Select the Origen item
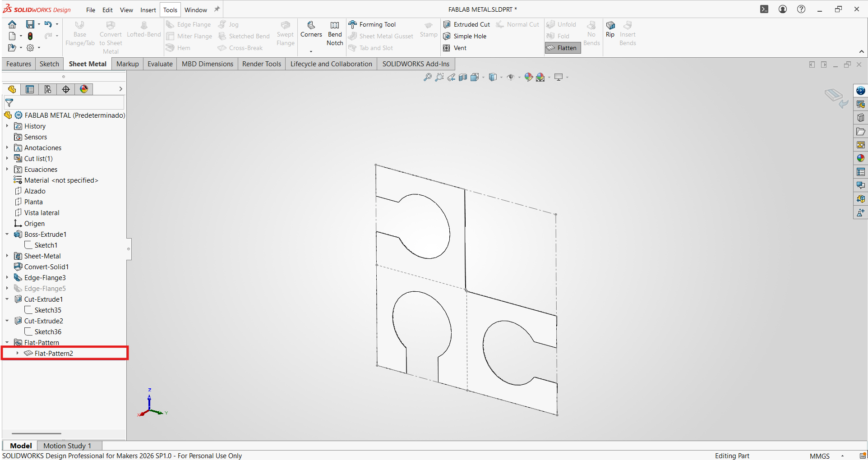Viewport: 868px width, 460px height. (x=34, y=223)
